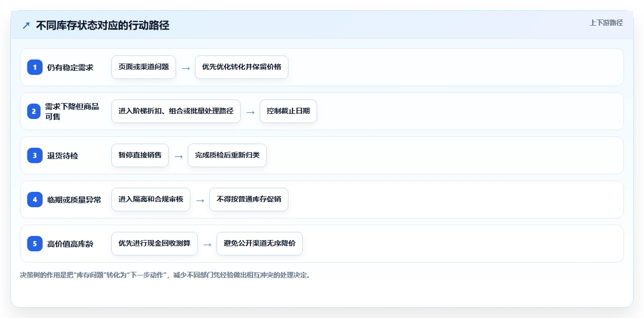This screenshot has width=644, height=318.
Task: Select the 优先优化转化并保留价格 chip
Action: [x=242, y=67]
